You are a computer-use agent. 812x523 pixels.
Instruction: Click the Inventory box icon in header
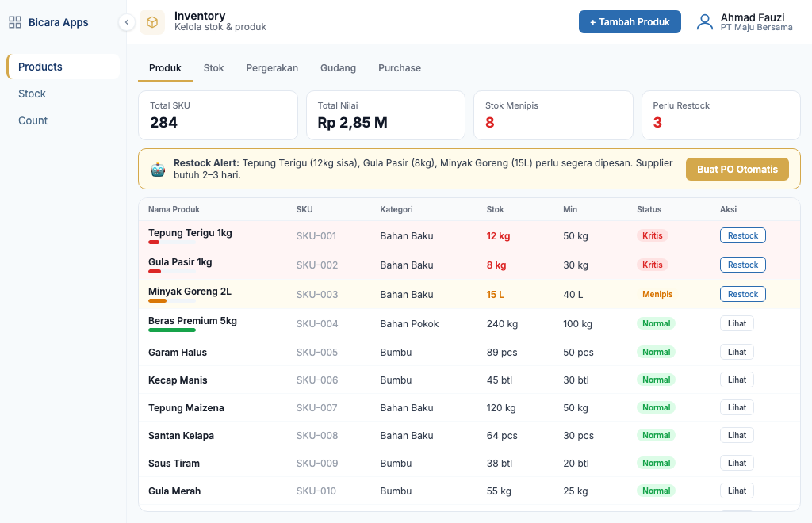click(152, 22)
